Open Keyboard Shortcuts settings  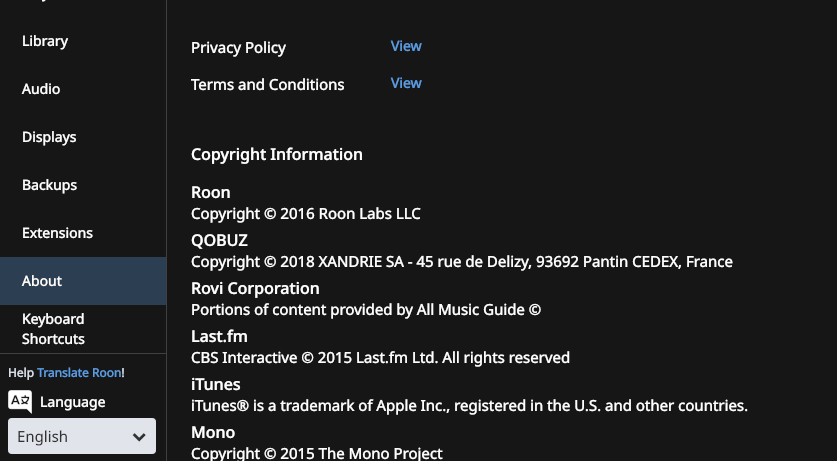[x=53, y=329]
